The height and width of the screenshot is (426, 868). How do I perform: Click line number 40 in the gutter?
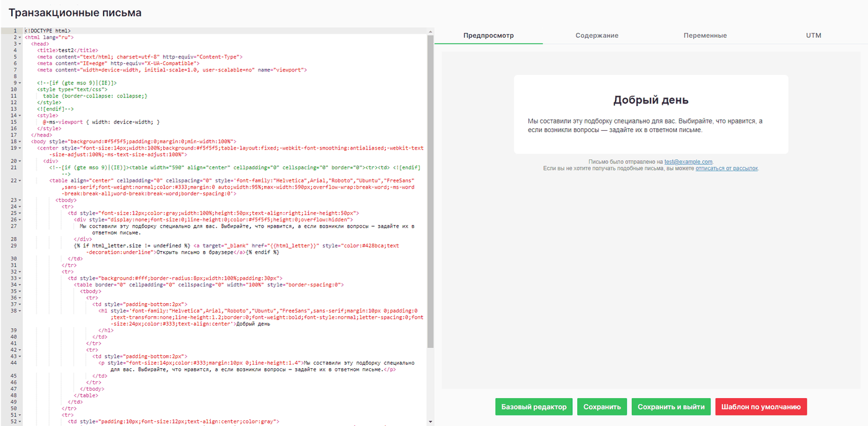(x=12, y=337)
